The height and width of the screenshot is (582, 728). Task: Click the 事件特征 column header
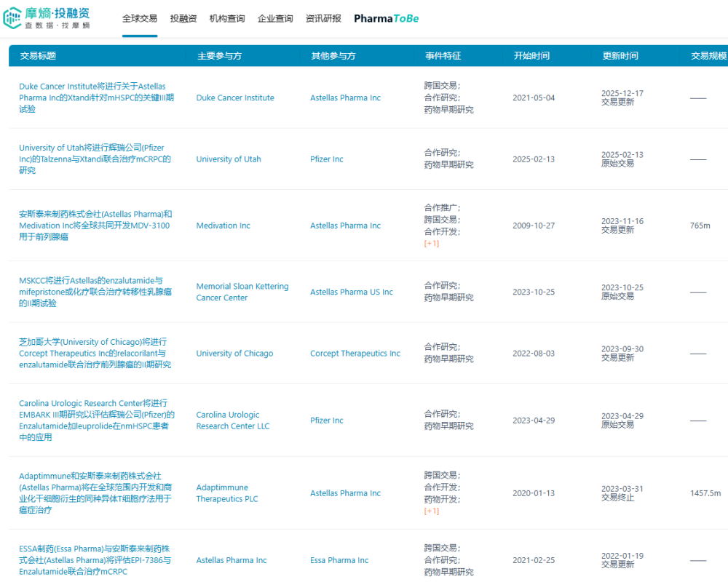tap(443, 56)
